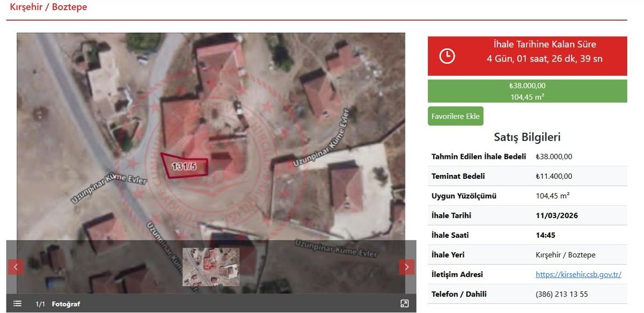The height and width of the screenshot is (313, 644).
Task: Open the kirsehir.csb.gov.tr link
Action: click(578, 274)
